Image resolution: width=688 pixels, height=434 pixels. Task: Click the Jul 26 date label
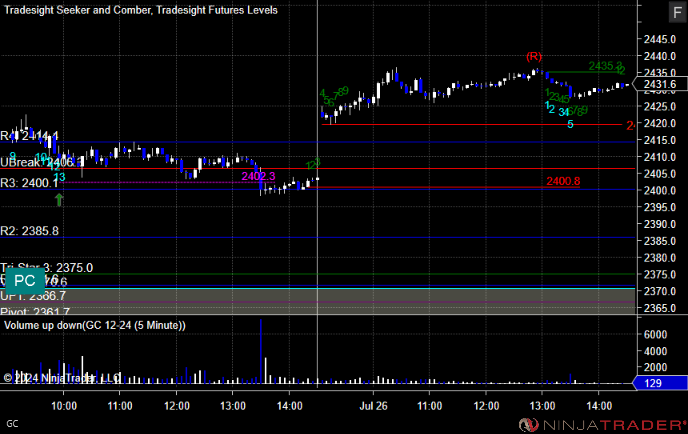(x=373, y=406)
